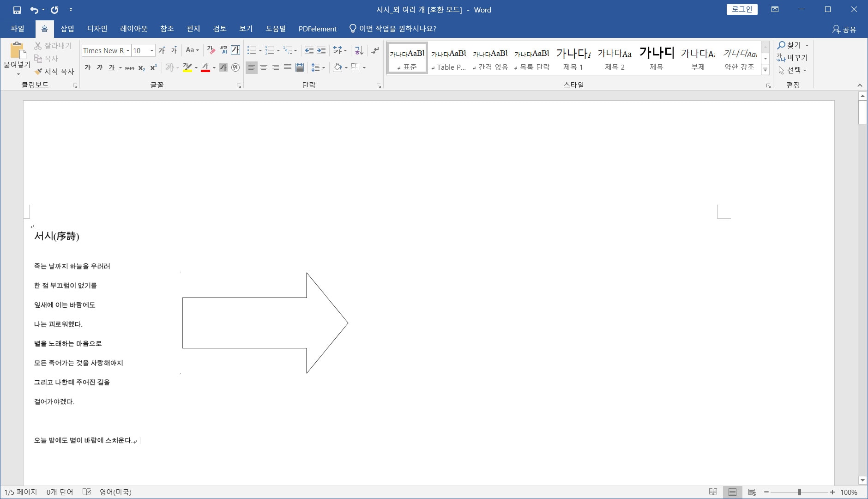The image size is (868, 499).
Task: Click the spelling check status icon
Action: 86,492
